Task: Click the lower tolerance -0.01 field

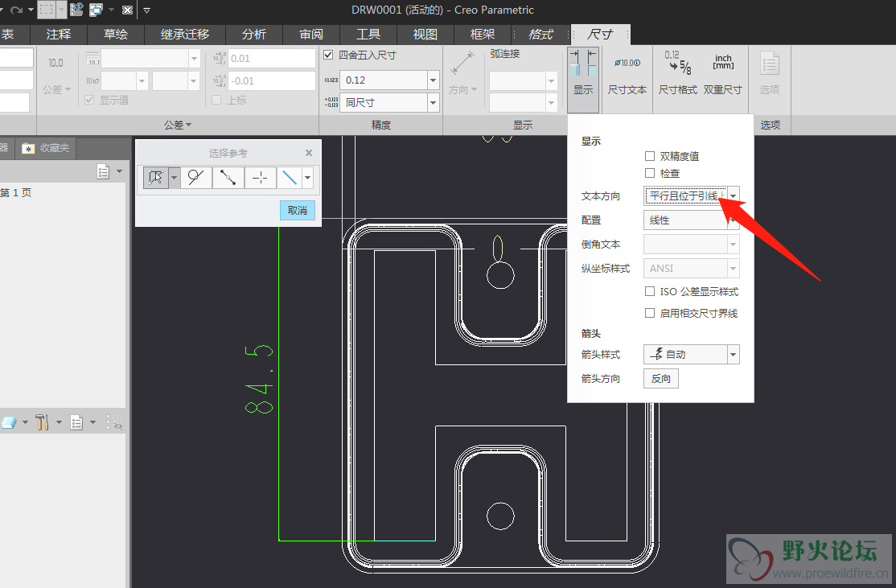Action: click(272, 80)
